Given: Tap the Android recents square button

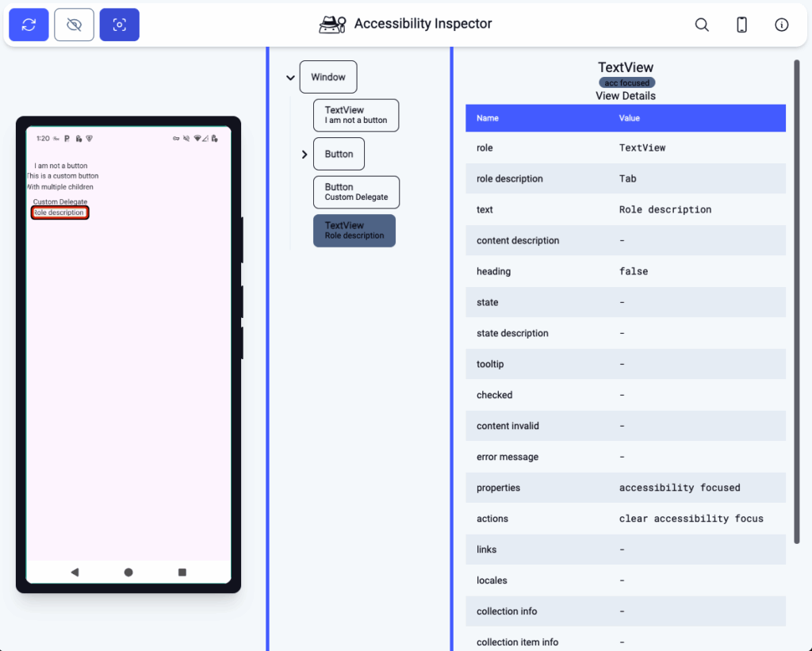Looking at the screenshot, I should [x=182, y=572].
